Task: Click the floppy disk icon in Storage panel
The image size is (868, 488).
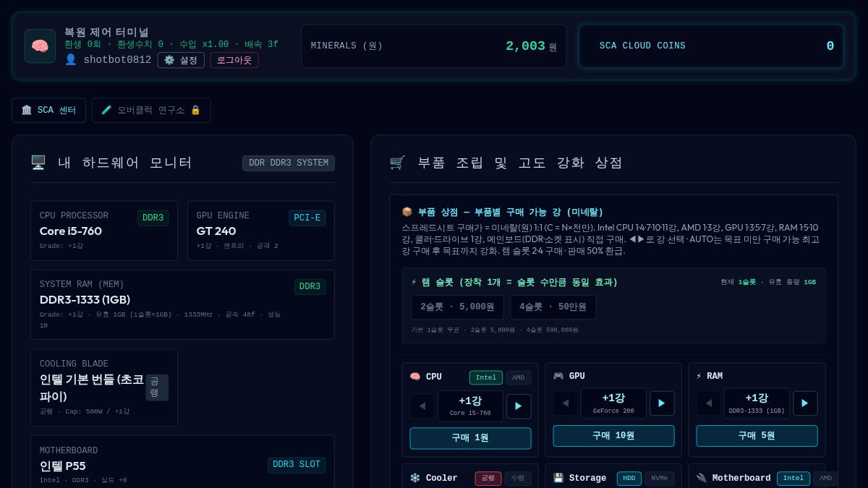Action: tap(558, 478)
